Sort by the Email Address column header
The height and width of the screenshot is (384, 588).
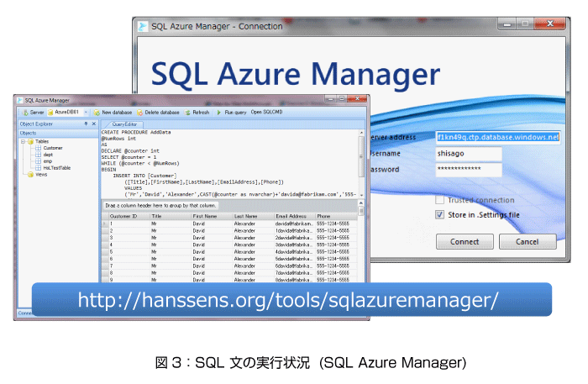[x=295, y=217]
